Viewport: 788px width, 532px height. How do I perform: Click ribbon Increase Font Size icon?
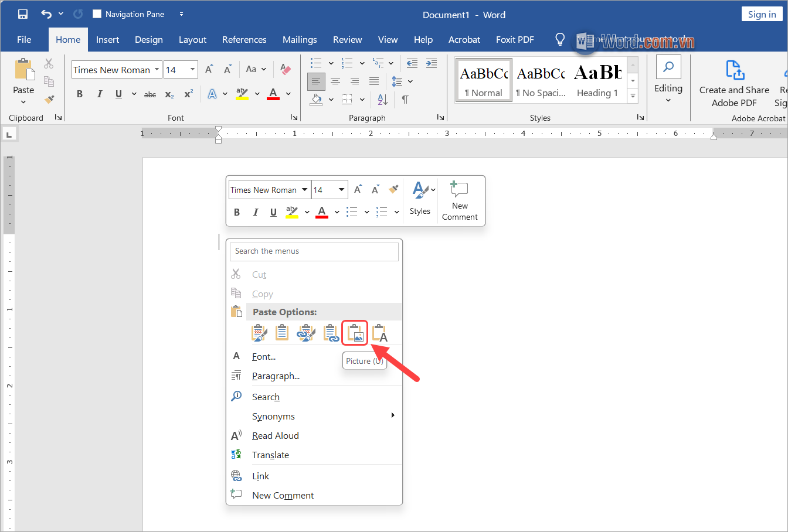[x=209, y=69]
